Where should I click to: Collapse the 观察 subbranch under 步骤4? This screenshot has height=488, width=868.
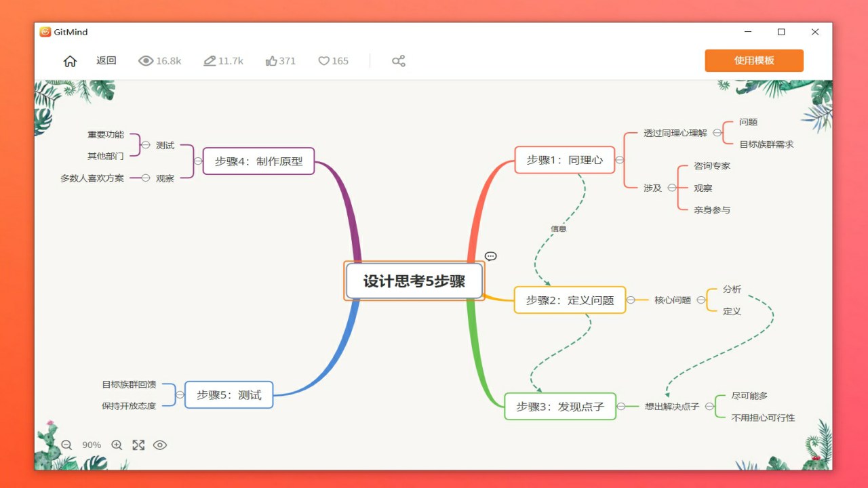[x=145, y=178]
